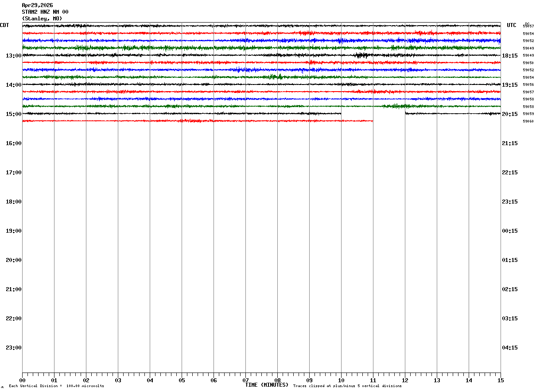Click the DC offset value 59056
Screen dimensions: 536x392
coord(528,85)
